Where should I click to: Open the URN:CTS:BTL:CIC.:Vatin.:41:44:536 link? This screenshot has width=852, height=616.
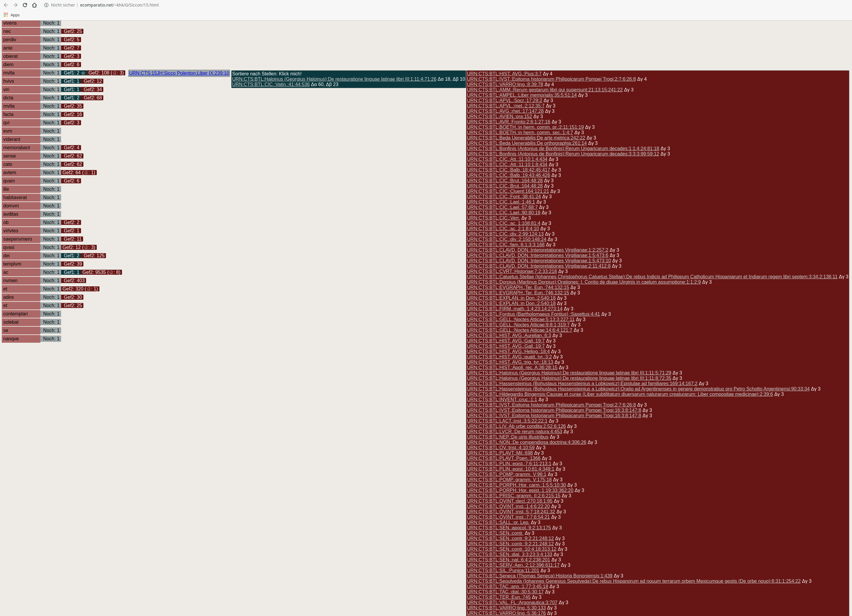tap(270, 85)
